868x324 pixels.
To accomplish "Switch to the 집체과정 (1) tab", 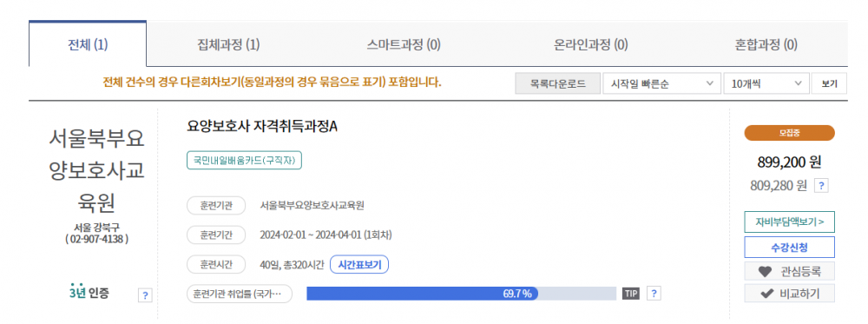I will click(228, 45).
